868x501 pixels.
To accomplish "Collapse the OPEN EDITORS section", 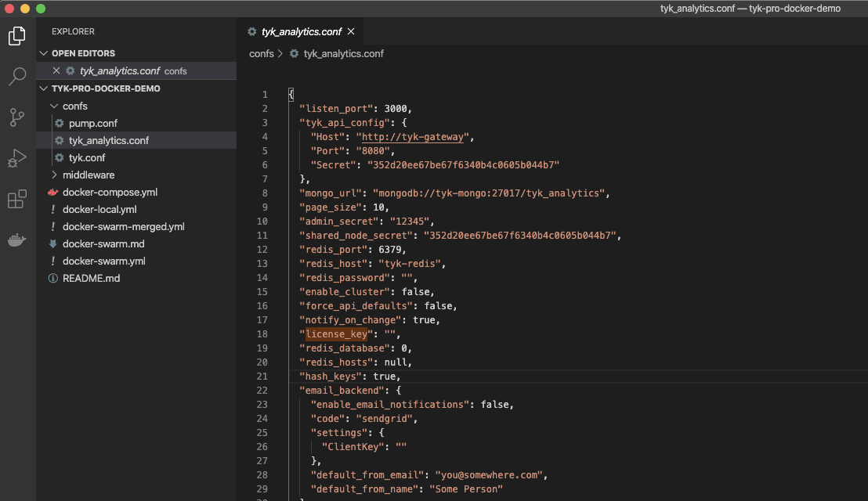I will (45, 52).
